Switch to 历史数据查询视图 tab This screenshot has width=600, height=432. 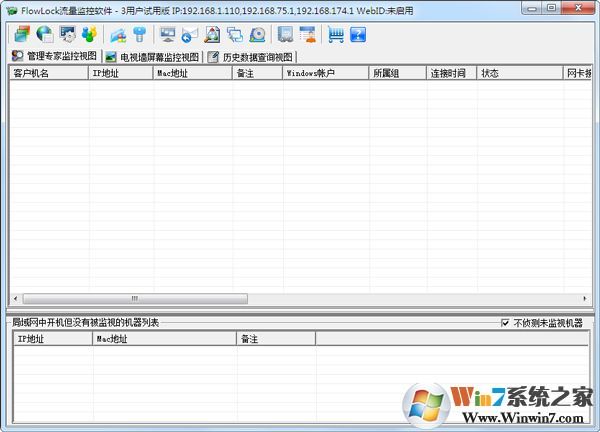250,57
